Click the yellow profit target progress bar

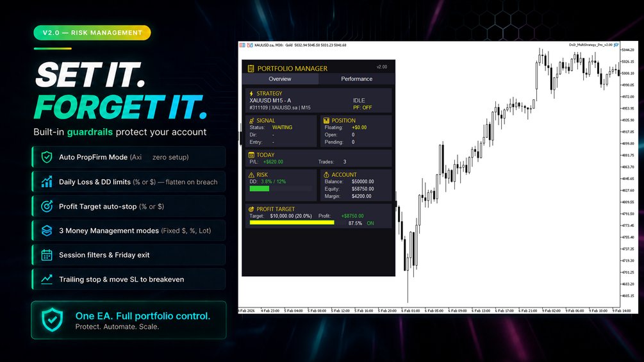(292, 223)
